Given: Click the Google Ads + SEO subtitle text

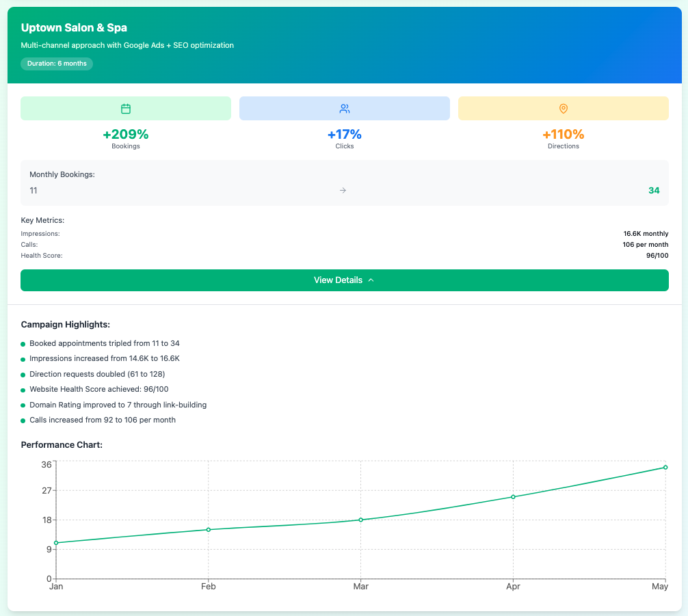Looking at the screenshot, I should [127, 45].
